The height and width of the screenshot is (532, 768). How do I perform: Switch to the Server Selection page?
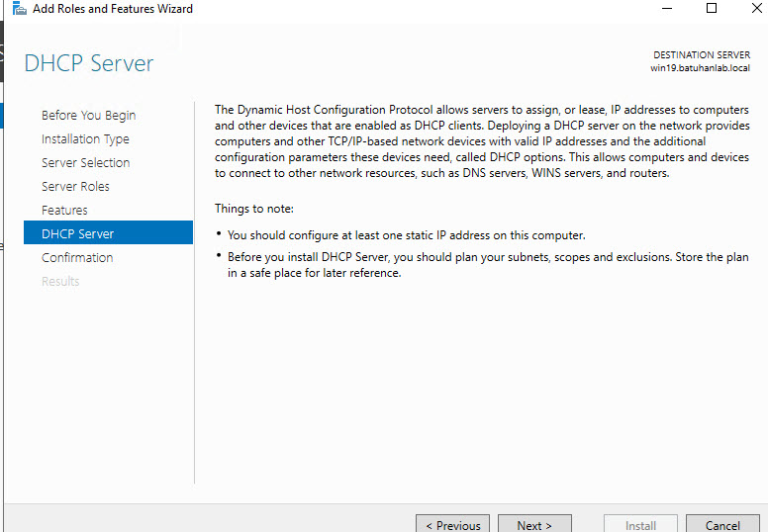[x=85, y=163]
